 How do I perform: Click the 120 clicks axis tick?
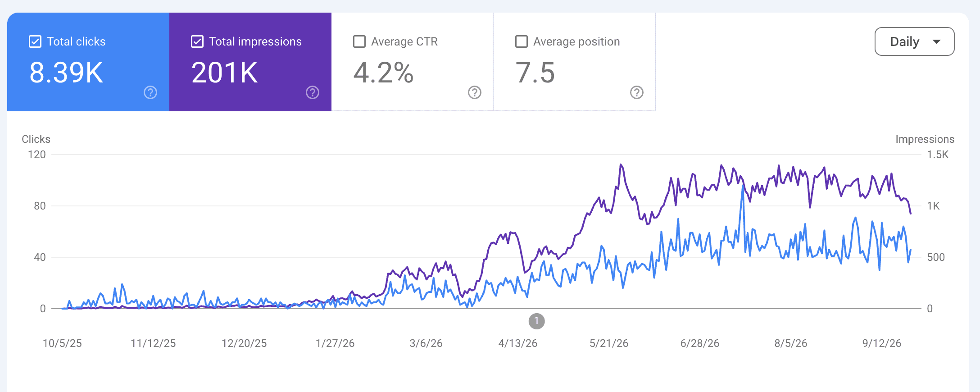tap(37, 155)
